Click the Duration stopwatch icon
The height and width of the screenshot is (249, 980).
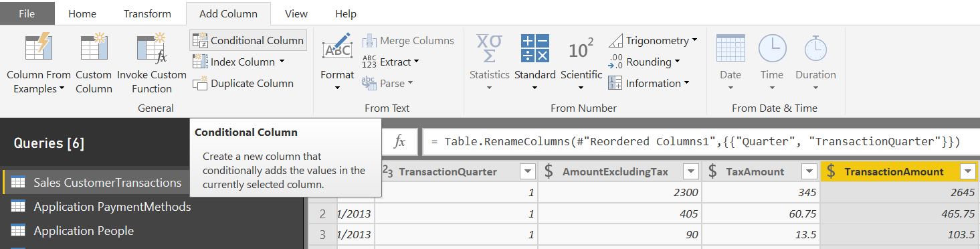815,48
